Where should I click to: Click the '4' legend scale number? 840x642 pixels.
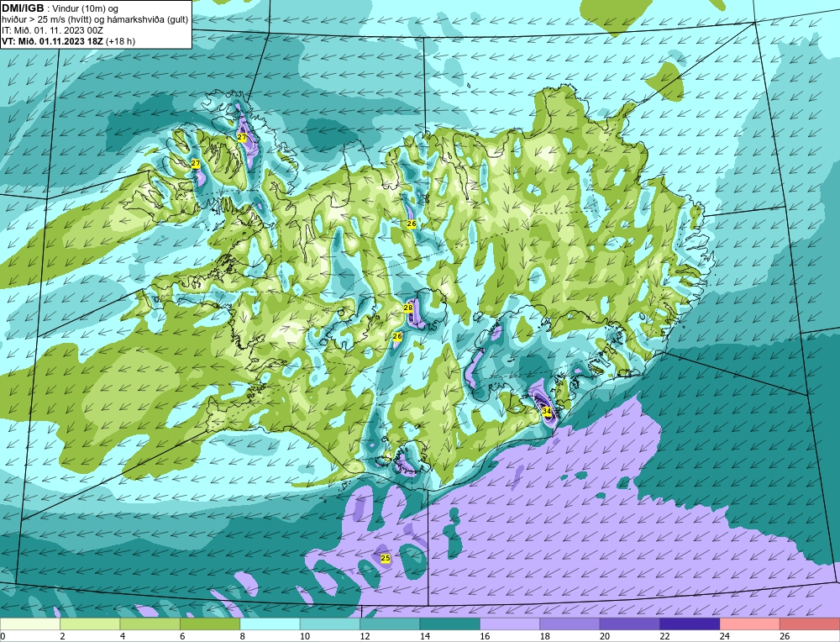coord(123,636)
